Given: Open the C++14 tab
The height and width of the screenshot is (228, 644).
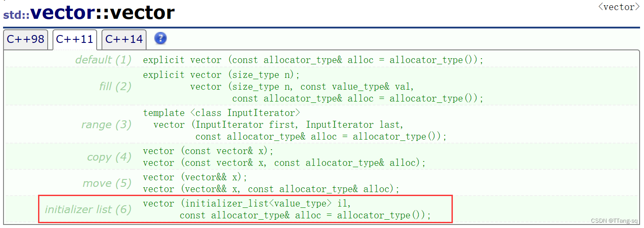Looking at the screenshot, I should click(124, 39).
